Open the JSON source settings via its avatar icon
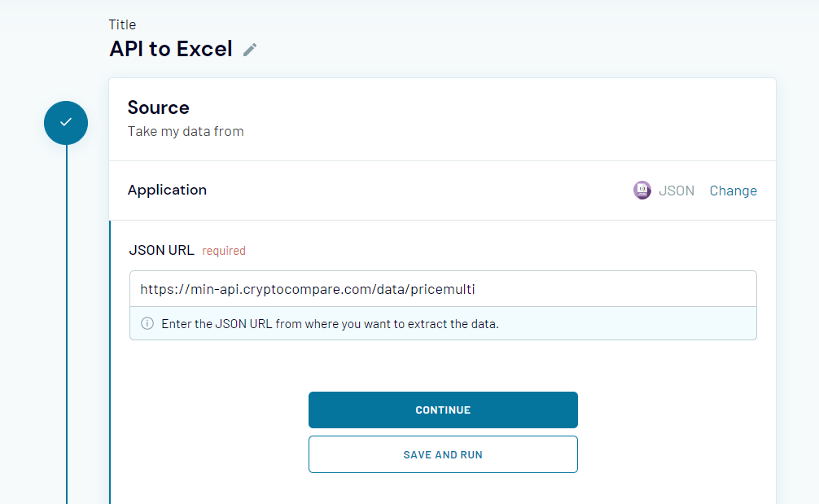 pos(642,190)
